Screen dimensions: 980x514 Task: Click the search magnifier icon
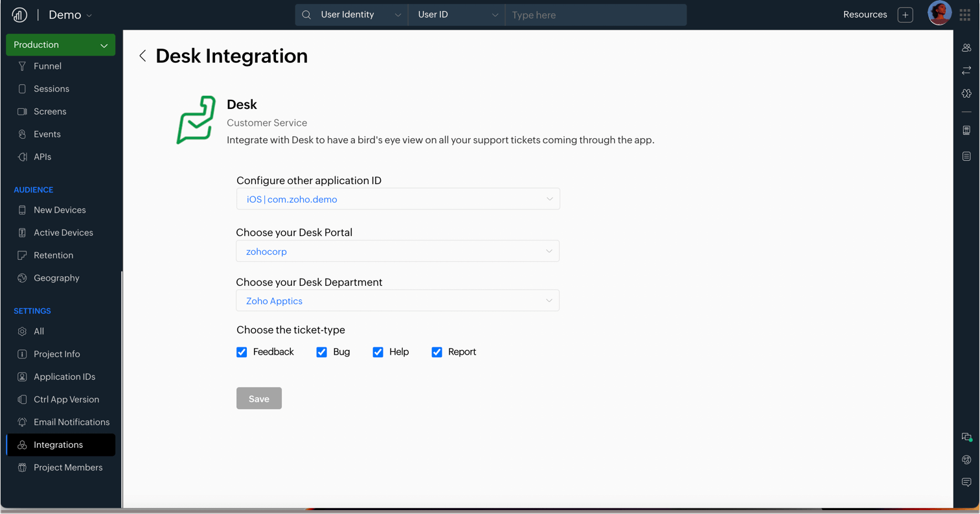(307, 15)
